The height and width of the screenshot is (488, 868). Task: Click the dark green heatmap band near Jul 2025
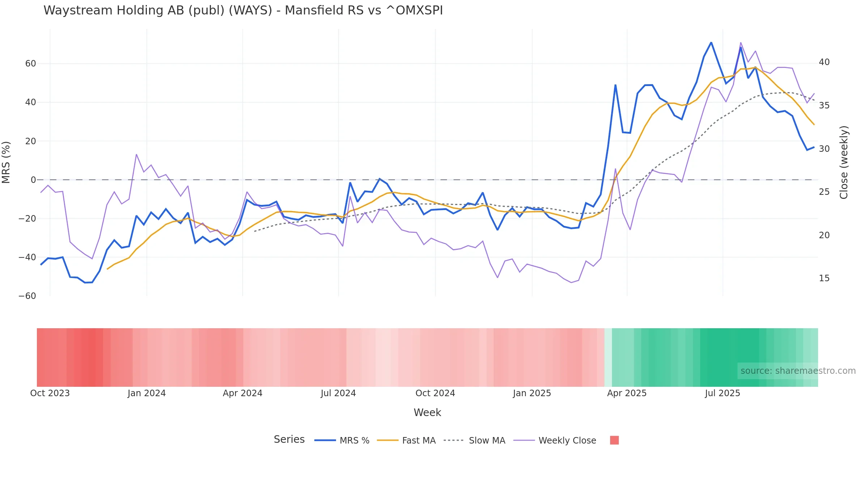click(x=729, y=357)
